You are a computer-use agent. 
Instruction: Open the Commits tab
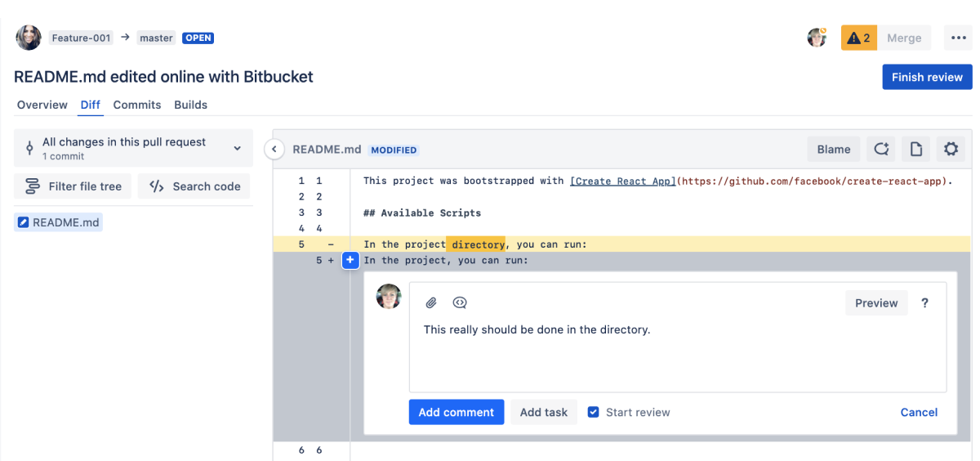coord(137,105)
